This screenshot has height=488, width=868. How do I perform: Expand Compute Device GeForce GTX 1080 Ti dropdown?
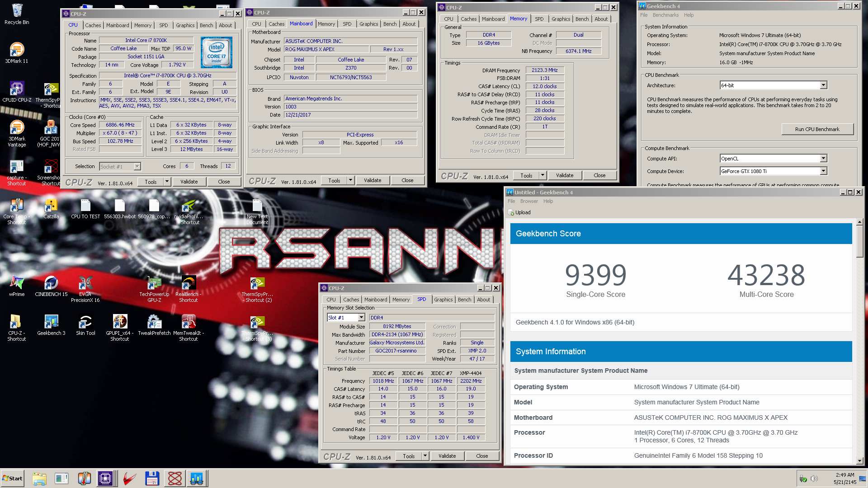[823, 171]
